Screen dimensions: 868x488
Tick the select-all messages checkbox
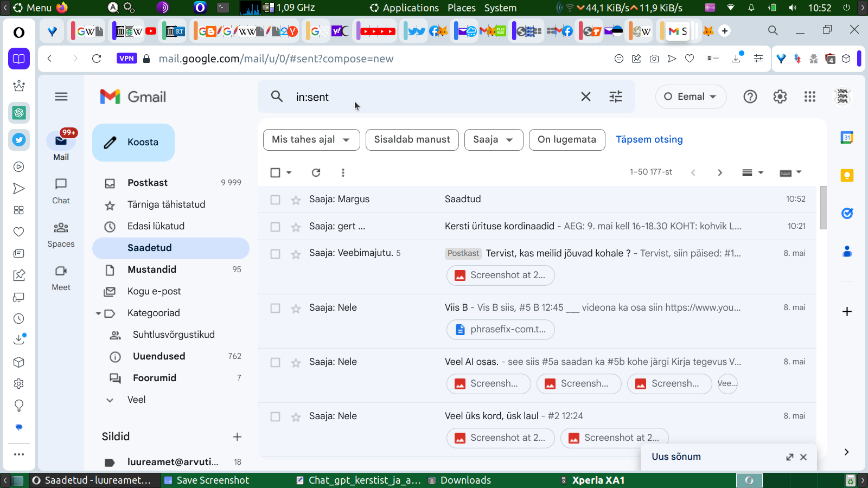pyautogui.click(x=276, y=172)
